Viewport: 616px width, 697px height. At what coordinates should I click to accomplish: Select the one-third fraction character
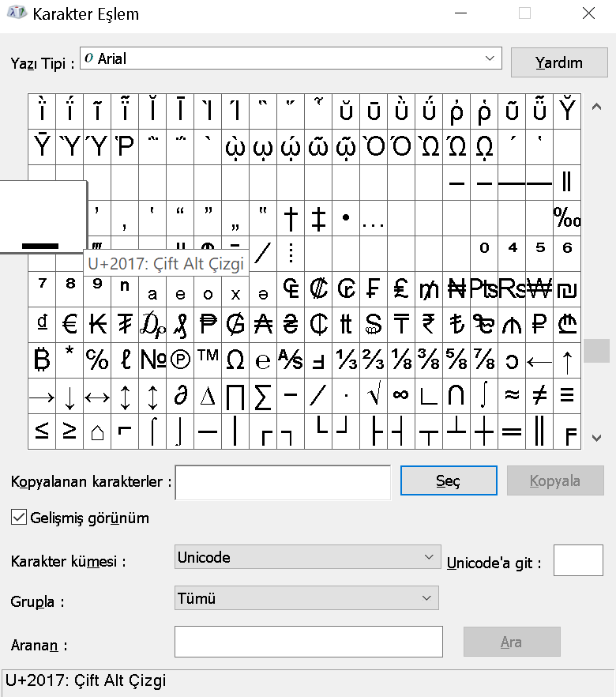tap(345, 360)
